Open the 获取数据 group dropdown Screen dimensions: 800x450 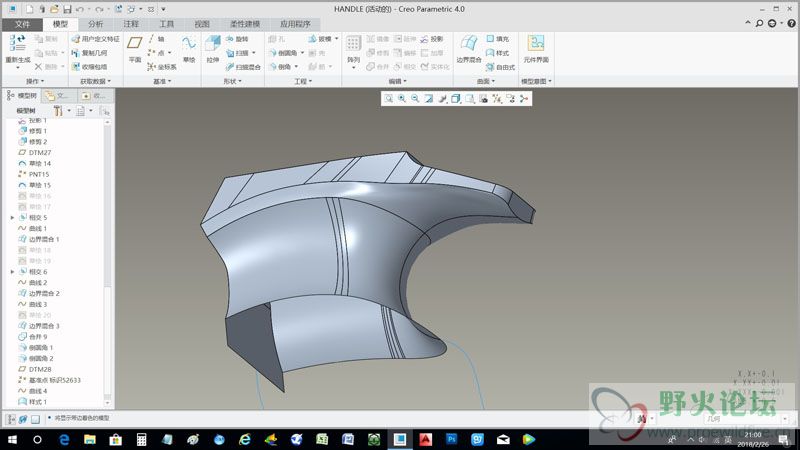pyautogui.click(x=95, y=81)
